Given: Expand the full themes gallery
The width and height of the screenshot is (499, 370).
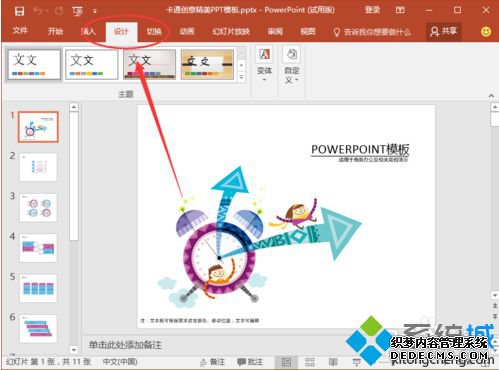Looking at the screenshot, I should 242,77.
